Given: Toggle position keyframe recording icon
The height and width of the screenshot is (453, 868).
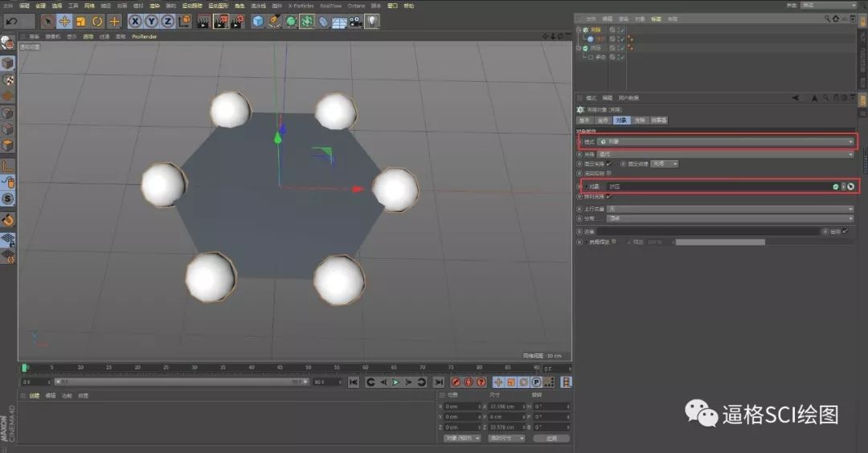Looking at the screenshot, I should click(x=498, y=382).
